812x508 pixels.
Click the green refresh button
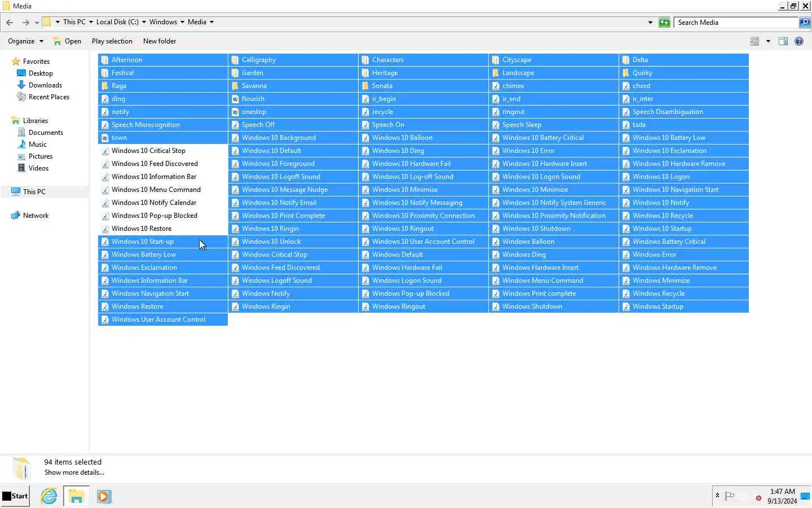(665, 23)
